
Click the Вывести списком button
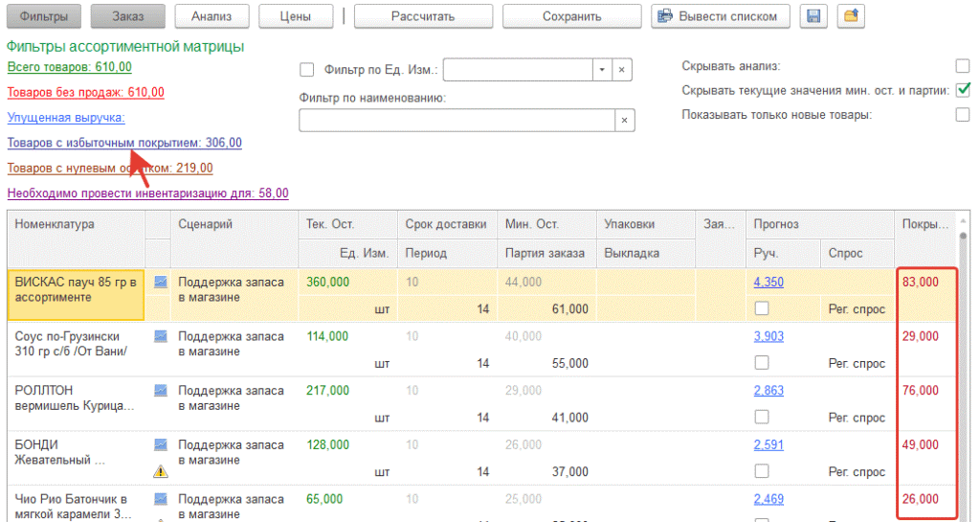tap(722, 16)
